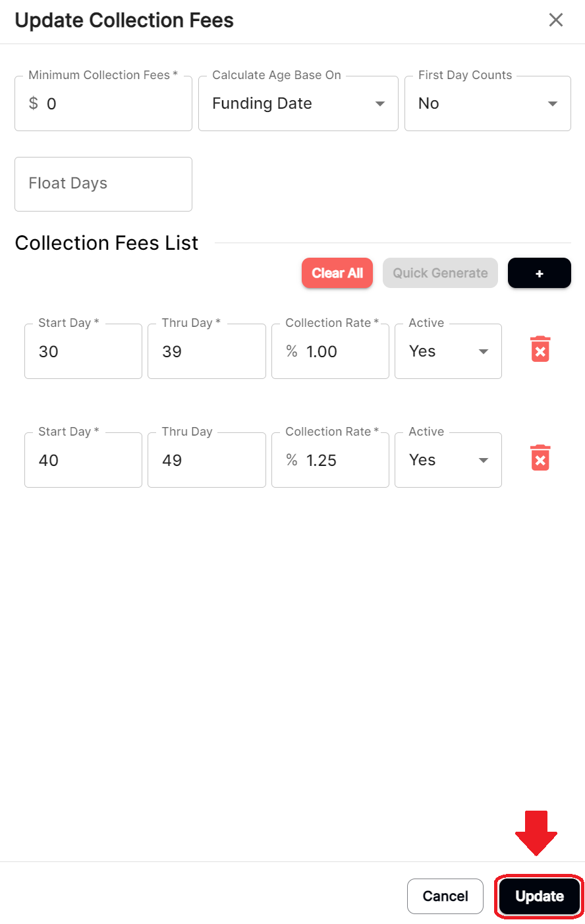Expand Active dropdown in first fee row
585x924 pixels.
pyautogui.click(x=448, y=352)
